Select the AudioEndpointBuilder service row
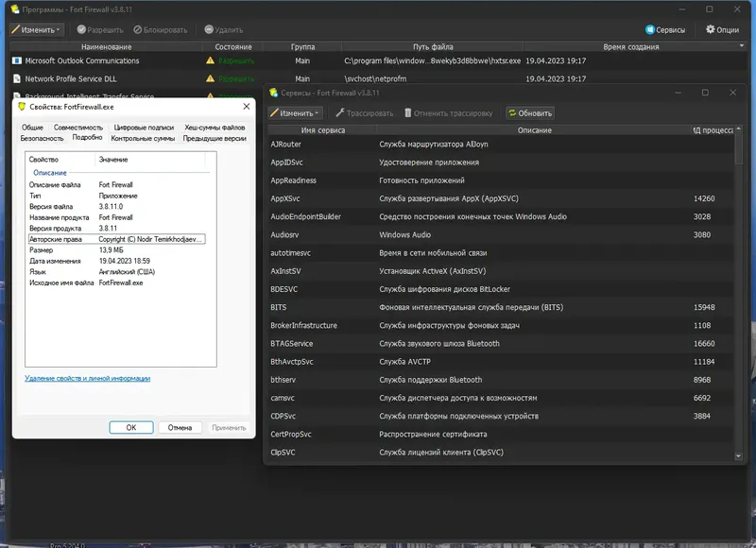 (x=501, y=216)
